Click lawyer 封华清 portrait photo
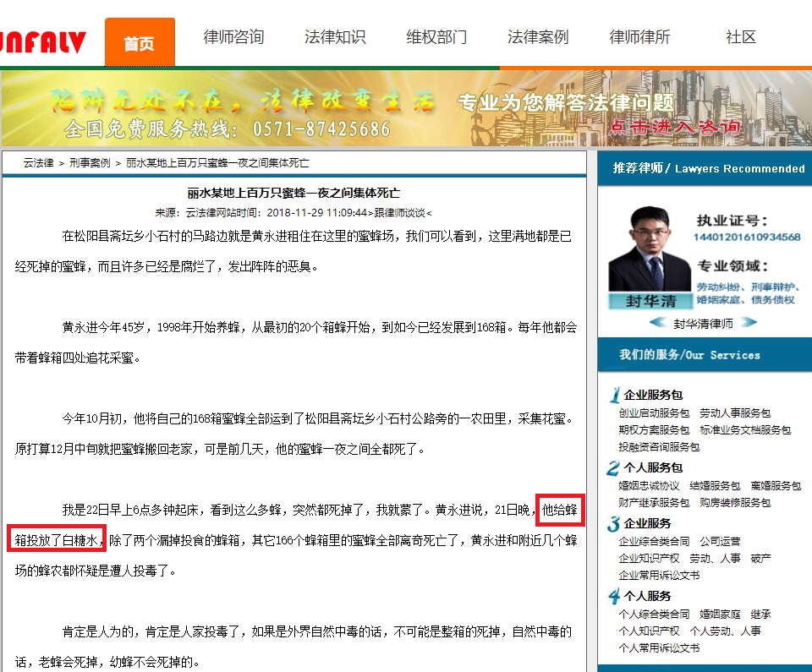 pyautogui.click(x=650, y=249)
